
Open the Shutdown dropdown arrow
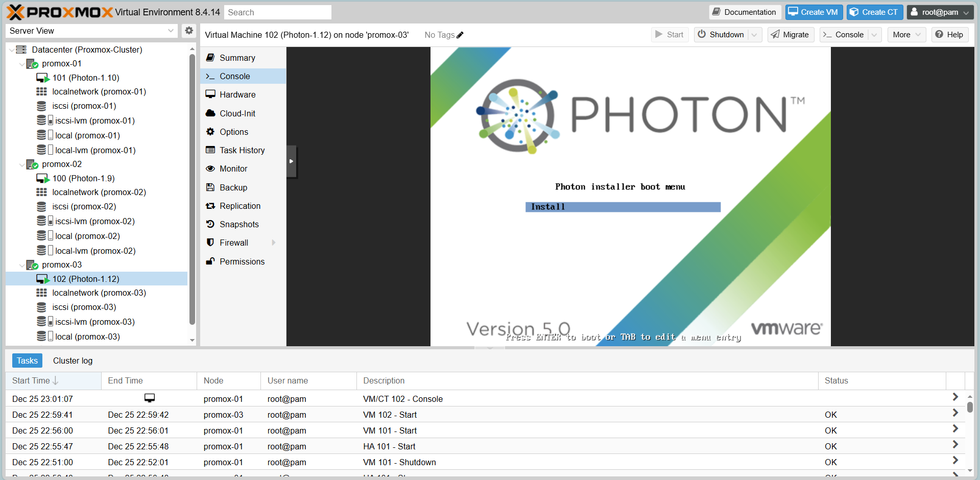point(754,35)
